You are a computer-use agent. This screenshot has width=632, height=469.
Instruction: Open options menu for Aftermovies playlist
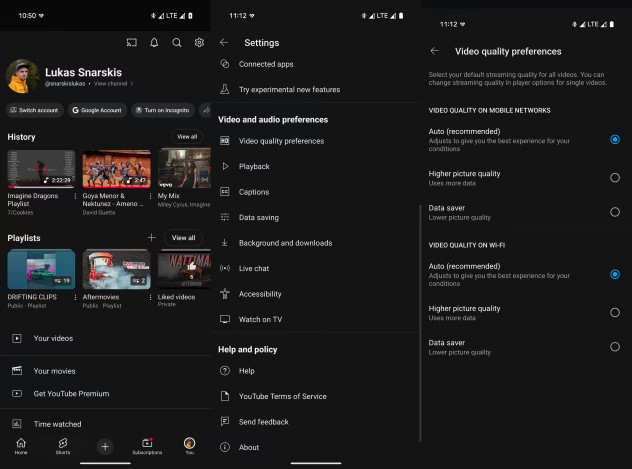150,297
